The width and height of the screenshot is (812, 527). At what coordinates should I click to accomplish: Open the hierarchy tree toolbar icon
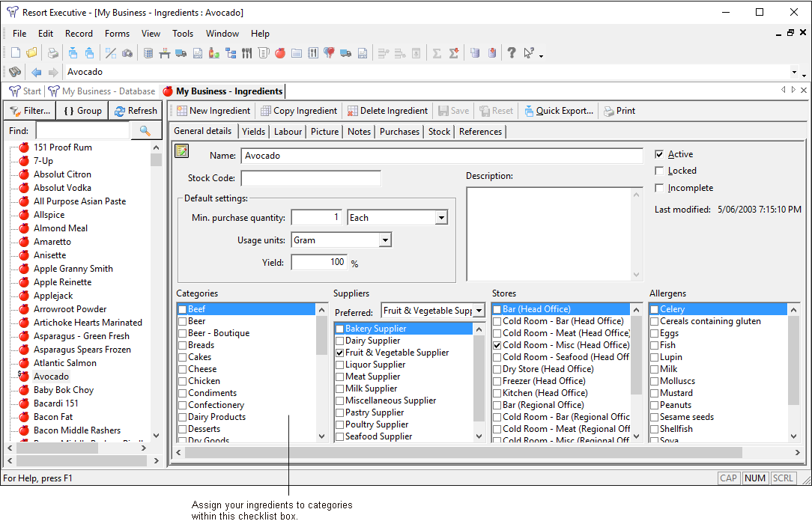click(231, 53)
